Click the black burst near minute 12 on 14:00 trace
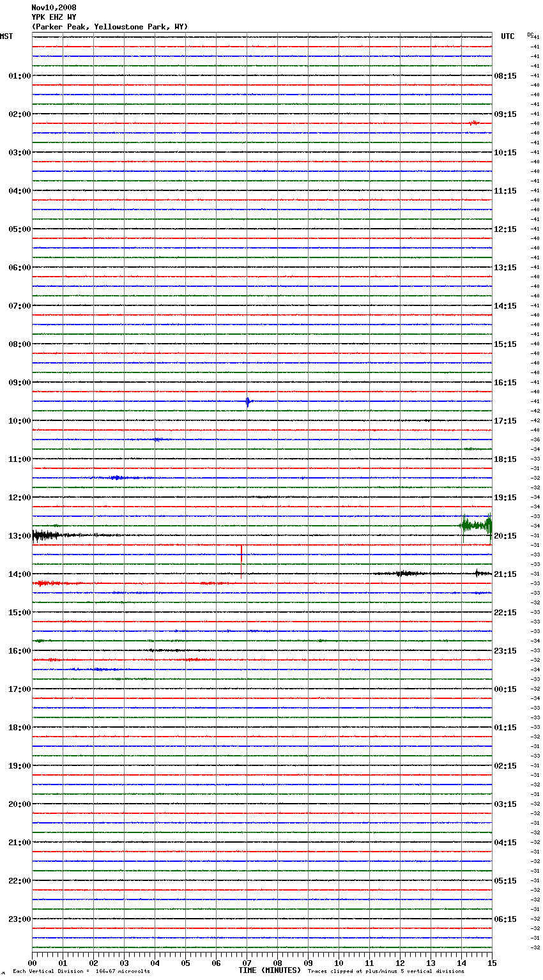Image resolution: width=543 pixels, height=980 pixels. point(402,574)
